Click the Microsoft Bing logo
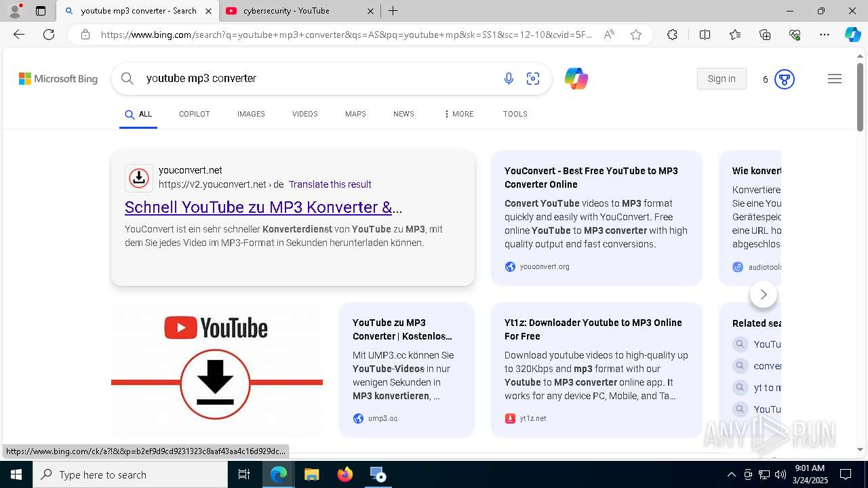 58,79
